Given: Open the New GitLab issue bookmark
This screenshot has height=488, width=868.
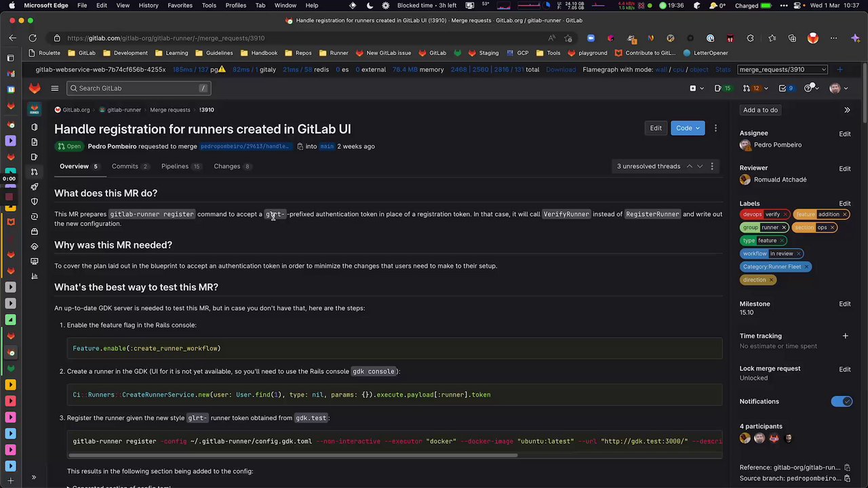Looking at the screenshot, I should click(x=384, y=53).
